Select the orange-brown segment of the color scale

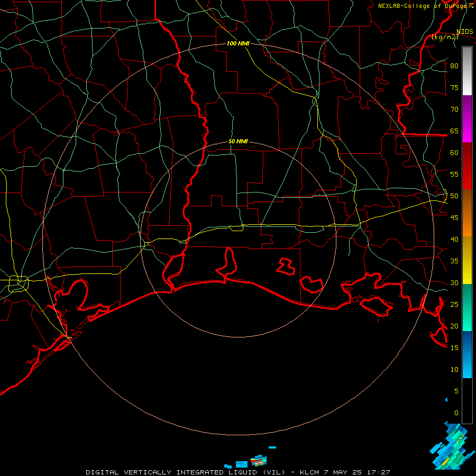coord(467,213)
